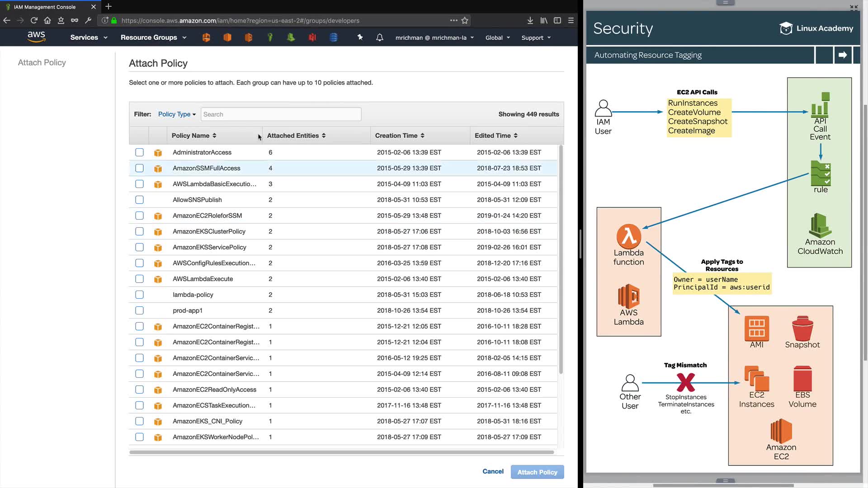Click the Attach Policy button
Viewport: 868px width, 488px height.
(x=537, y=472)
